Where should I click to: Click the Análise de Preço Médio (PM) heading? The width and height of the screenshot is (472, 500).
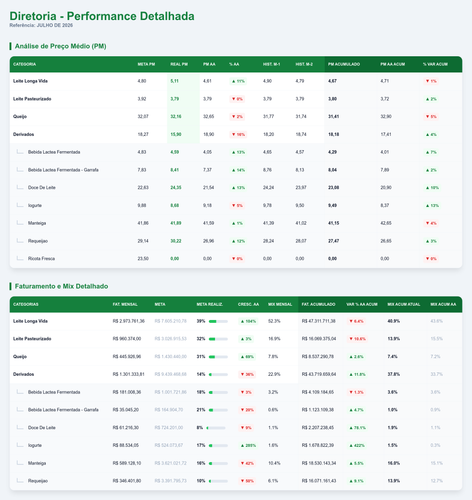(60, 46)
